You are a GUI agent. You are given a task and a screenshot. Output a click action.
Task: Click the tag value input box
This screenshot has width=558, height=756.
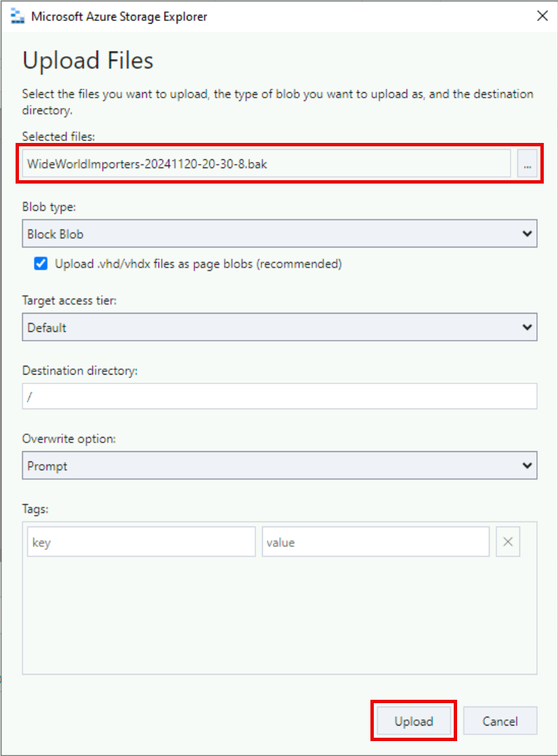pos(375,542)
